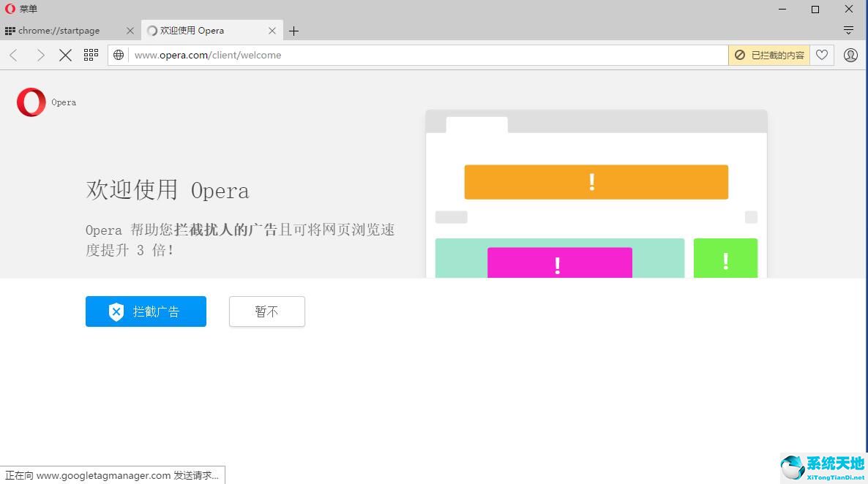Click the 欢迎使用 Opera heading text
This screenshot has width=868, height=484.
(167, 190)
